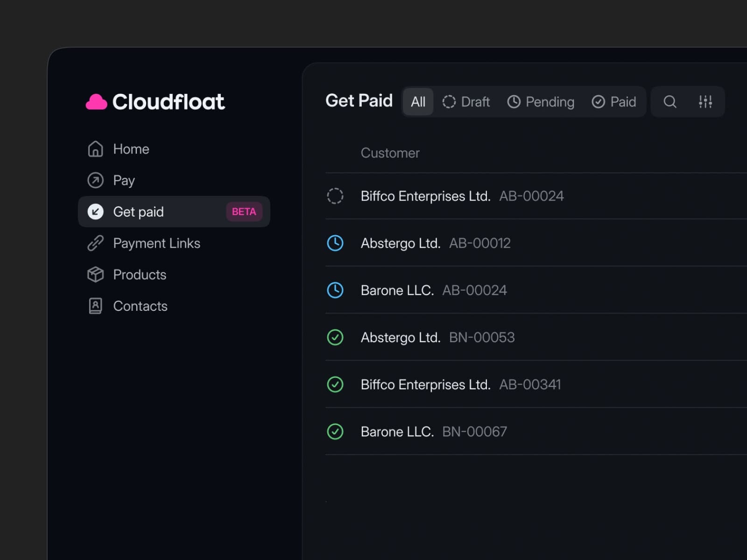Open Barone LLC. row with AB-00024
747x560 pixels.
[397, 290]
